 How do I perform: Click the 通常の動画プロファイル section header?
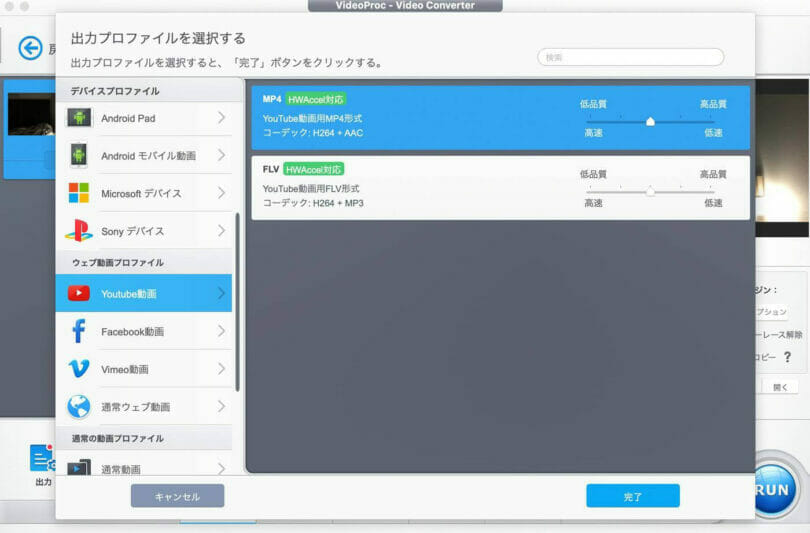118,438
